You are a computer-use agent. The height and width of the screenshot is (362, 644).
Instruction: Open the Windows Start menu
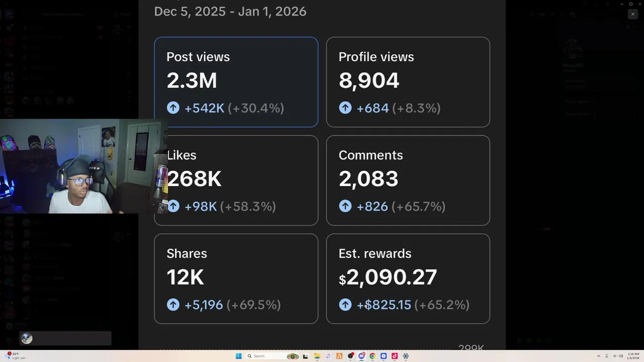(238, 356)
